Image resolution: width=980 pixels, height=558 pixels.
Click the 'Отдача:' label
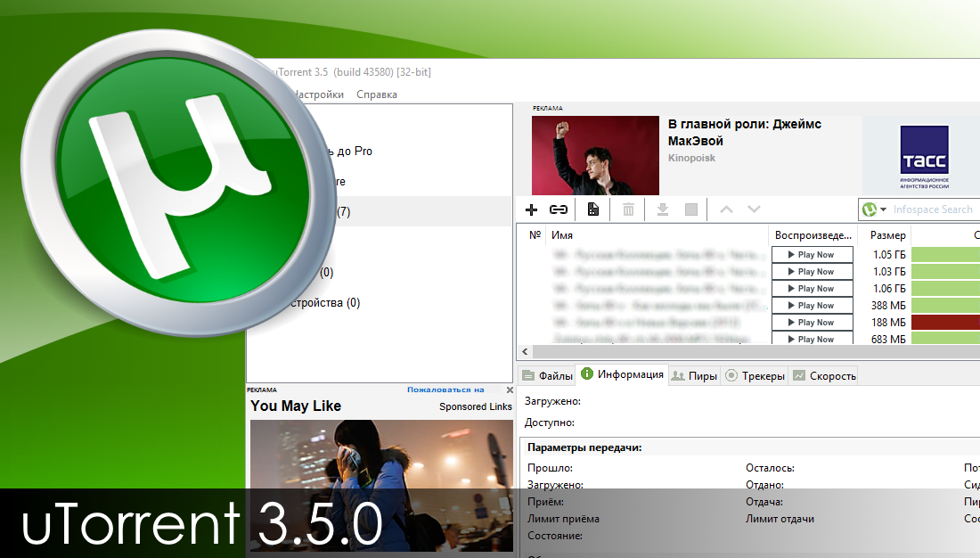point(764,502)
